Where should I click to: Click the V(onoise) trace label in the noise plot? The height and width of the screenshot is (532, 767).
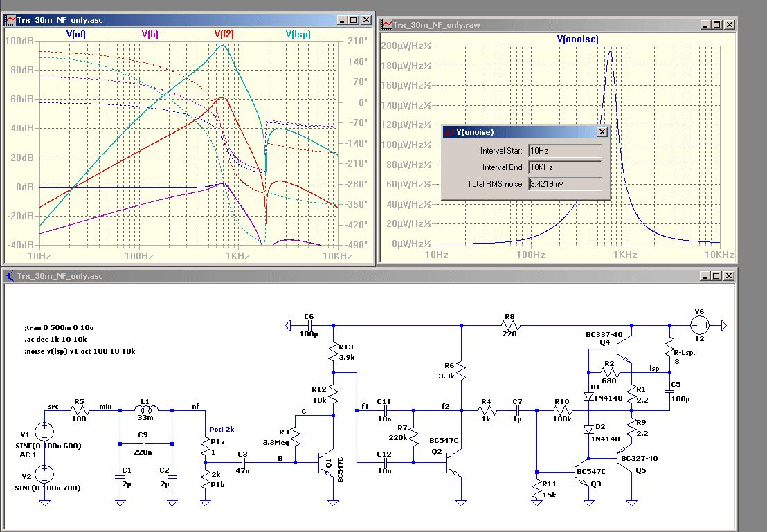577,39
